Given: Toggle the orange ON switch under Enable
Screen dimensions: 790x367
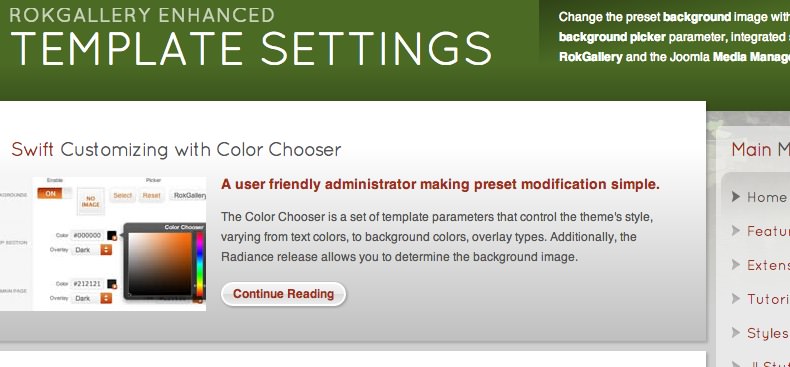Looking at the screenshot, I should point(54,194).
